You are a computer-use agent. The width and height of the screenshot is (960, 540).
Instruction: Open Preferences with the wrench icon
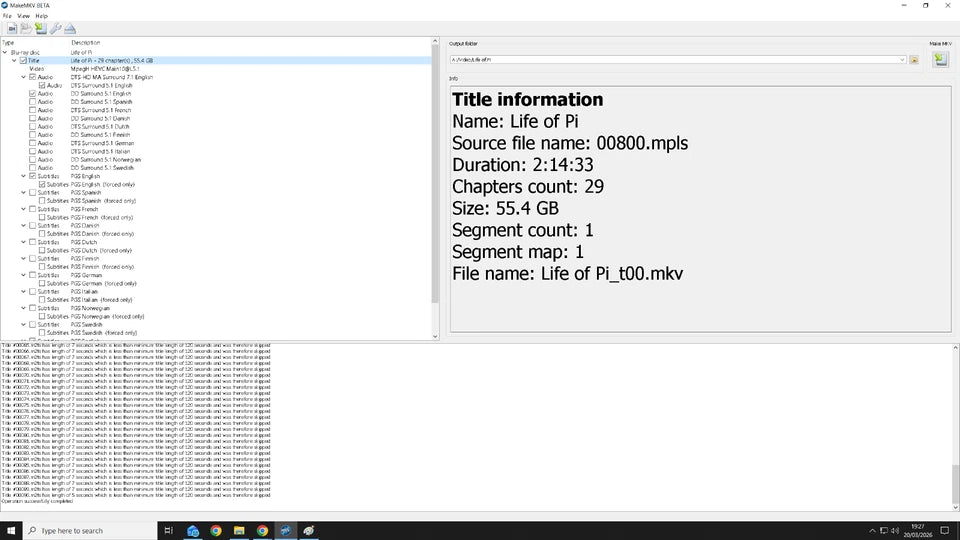[55, 29]
